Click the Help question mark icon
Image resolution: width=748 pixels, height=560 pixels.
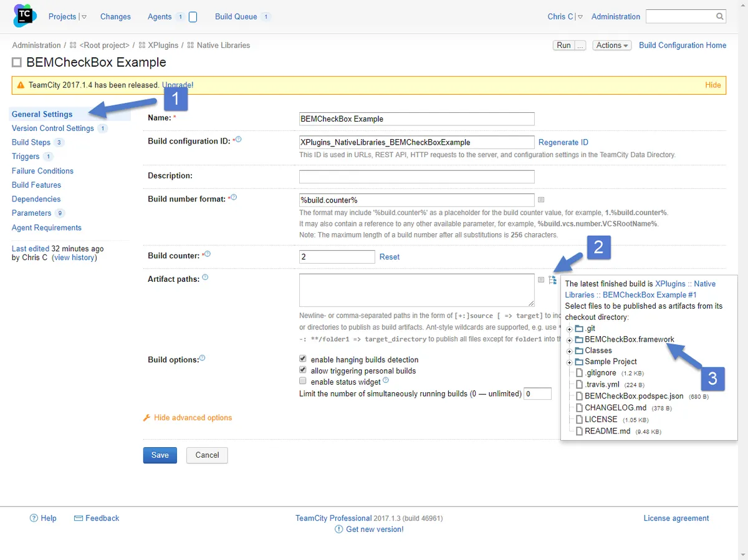34,518
